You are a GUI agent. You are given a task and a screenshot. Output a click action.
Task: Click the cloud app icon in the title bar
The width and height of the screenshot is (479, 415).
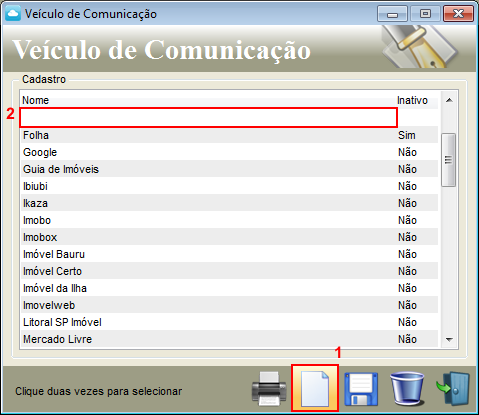(x=13, y=14)
